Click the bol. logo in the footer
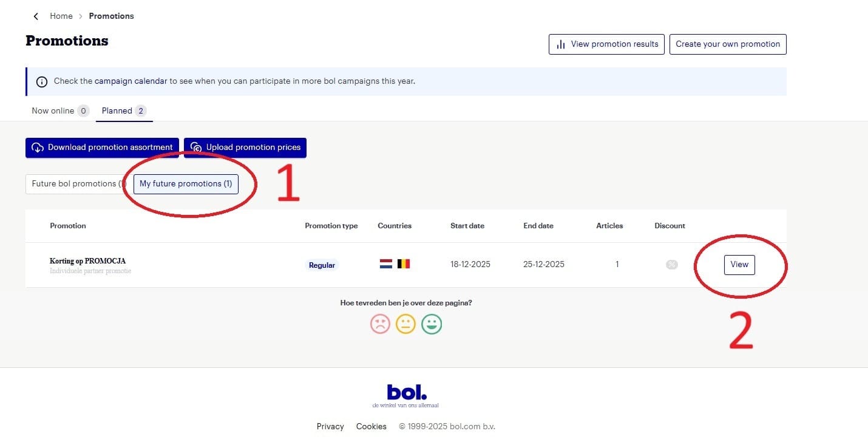The height and width of the screenshot is (445, 868). pos(406,393)
